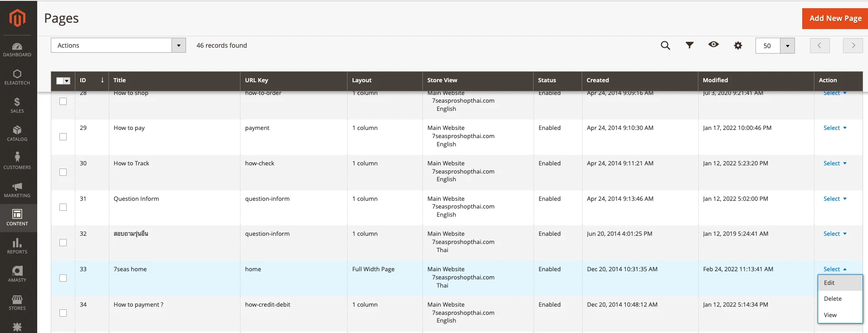
Task: Go to next page arrow
Action: pyautogui.click(x=853, y=45)
